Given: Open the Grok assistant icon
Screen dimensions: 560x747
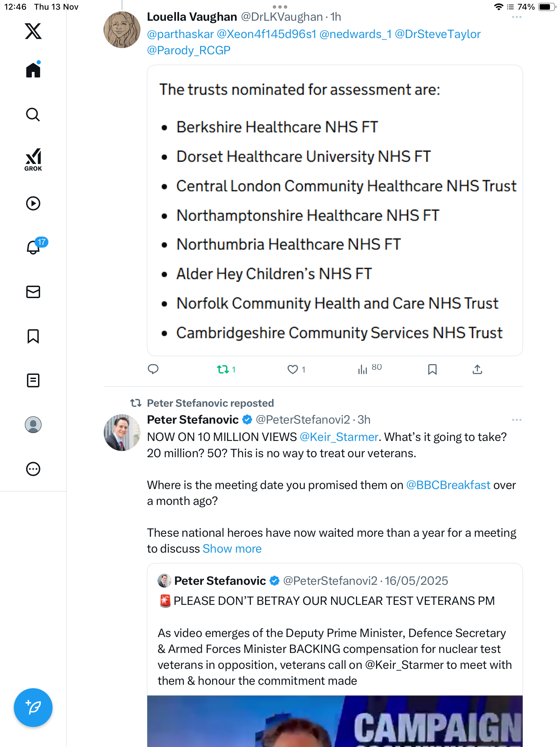Looking at the screenshot, I should (x=33, y=160).
